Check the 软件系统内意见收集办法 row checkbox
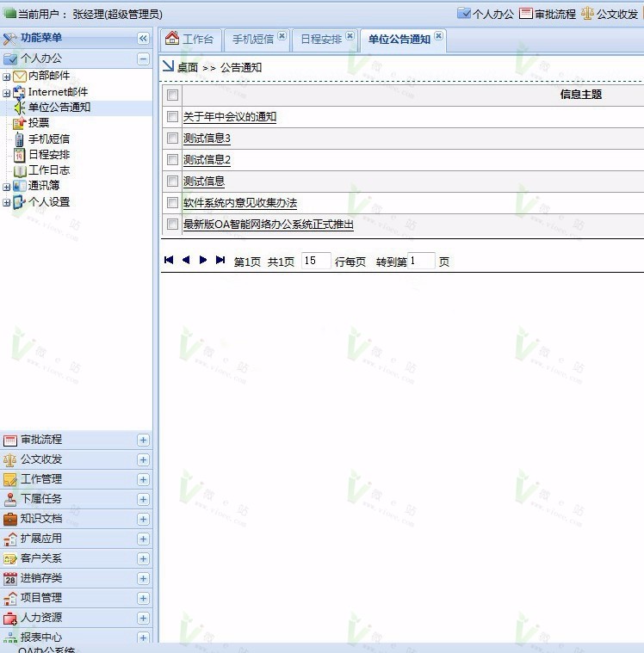Viewport: 644px width, 653px height. pos(172,203)
